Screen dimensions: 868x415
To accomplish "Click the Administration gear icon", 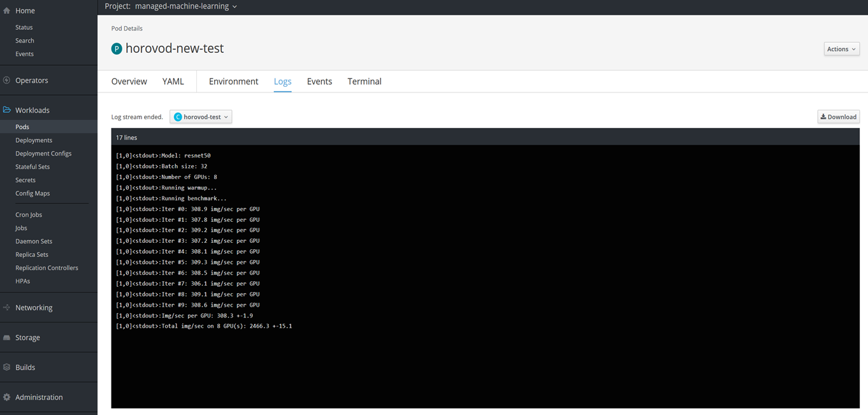I will [7, 397].
